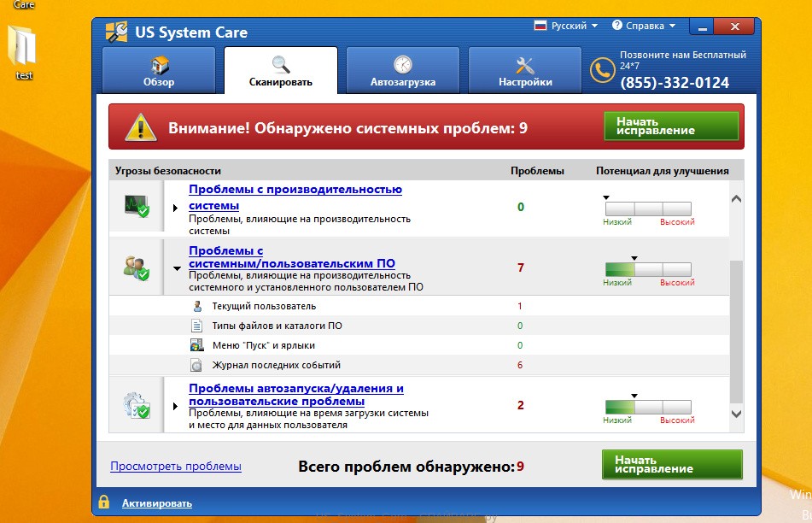Select Типы файлов и каталоги ПО row
The width and height of the screenshot is (812, 523).
(419, 326)
